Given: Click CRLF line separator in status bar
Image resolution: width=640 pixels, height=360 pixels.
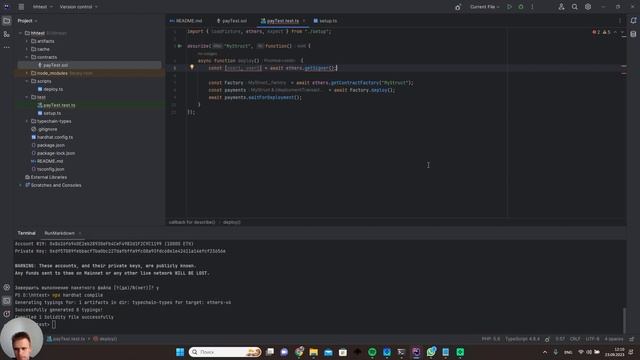Looking at the screenshot, I should [575, 339].
